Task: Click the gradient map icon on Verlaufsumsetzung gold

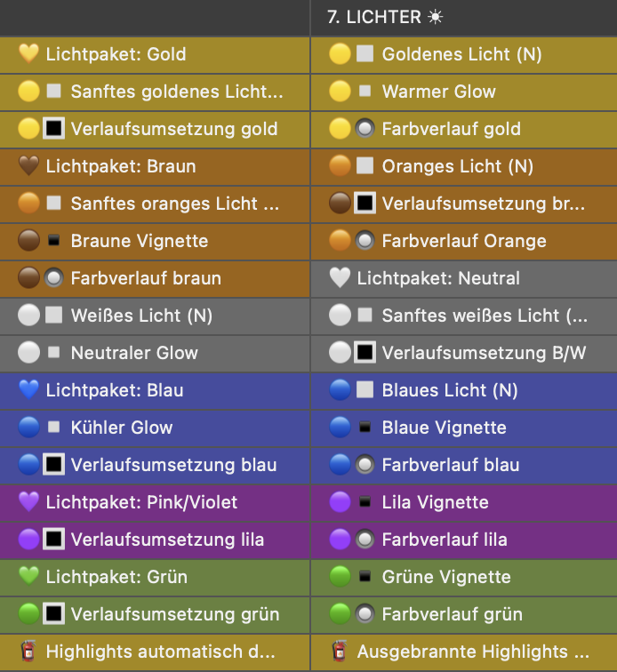Action: coord(53,129)
